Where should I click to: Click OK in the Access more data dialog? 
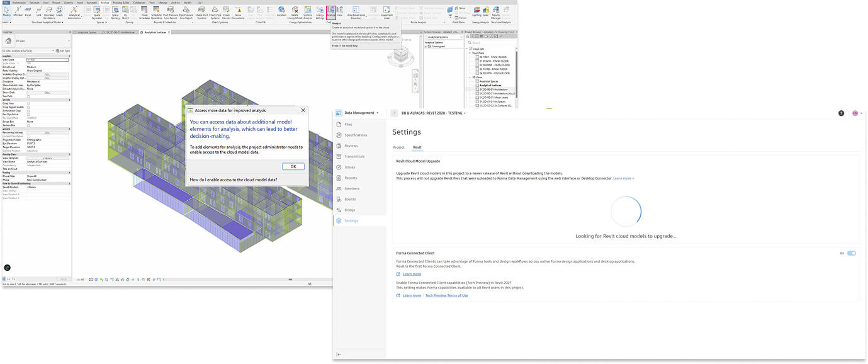(293, 166)
